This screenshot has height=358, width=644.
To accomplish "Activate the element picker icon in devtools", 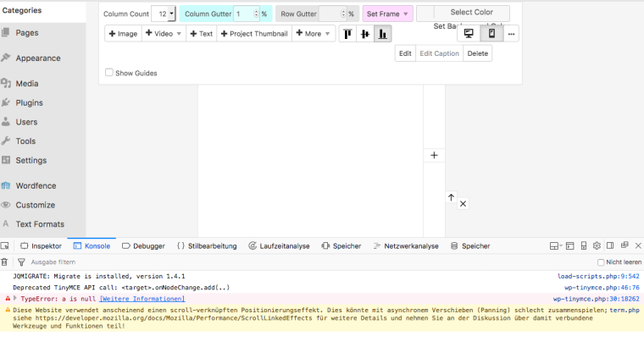I will pyautogui.click(x=6, y=246).
